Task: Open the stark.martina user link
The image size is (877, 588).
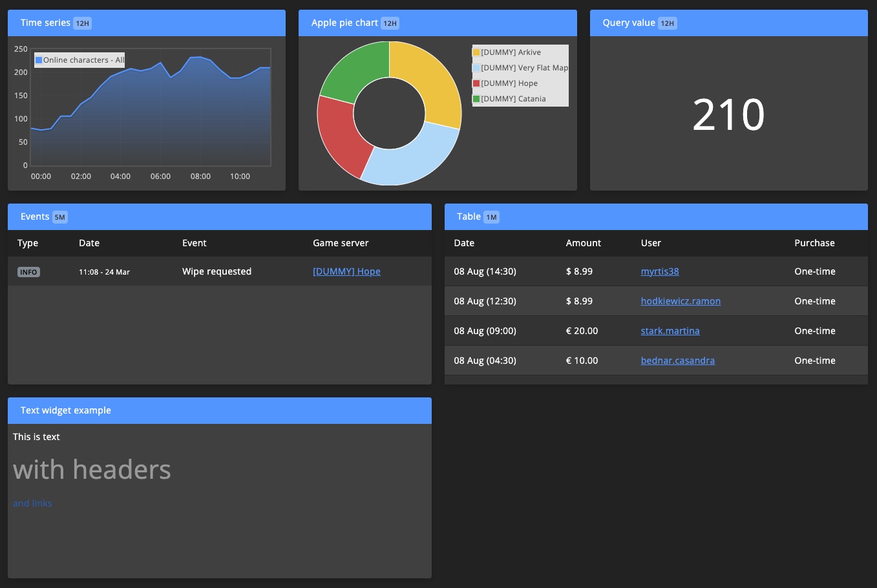Action: click(670, 331)
